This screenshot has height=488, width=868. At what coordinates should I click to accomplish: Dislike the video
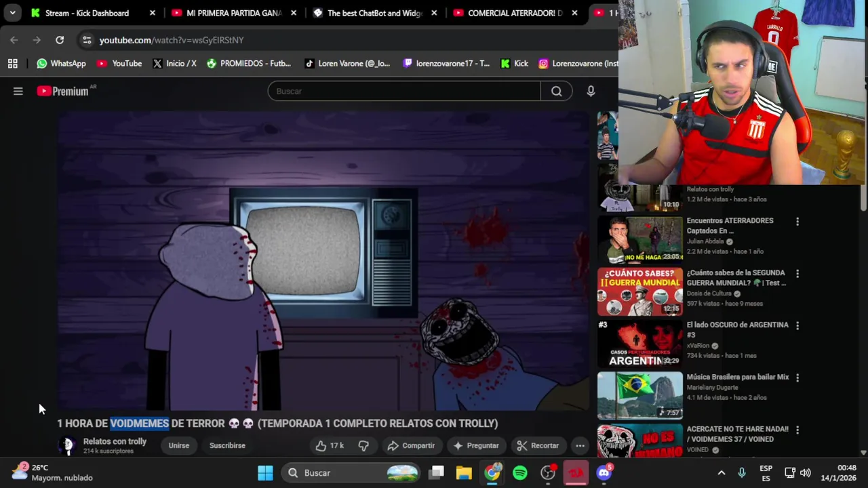click(363, 445)
